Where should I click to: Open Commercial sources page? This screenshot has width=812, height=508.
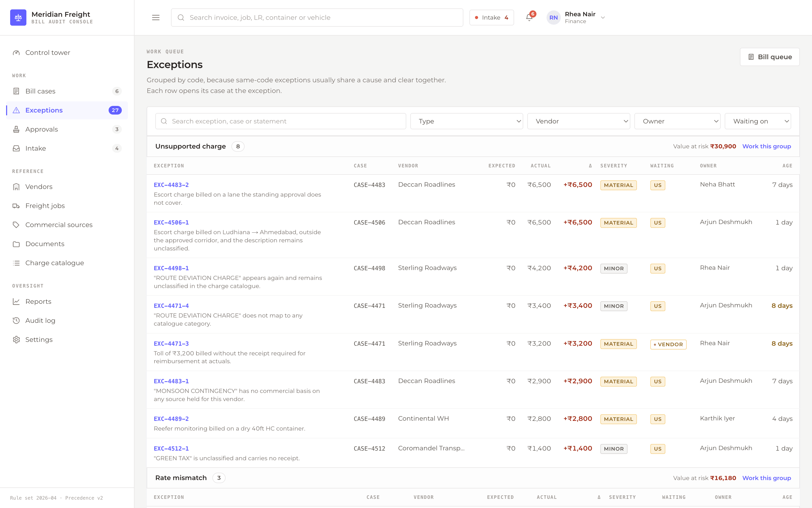point(67,225)
